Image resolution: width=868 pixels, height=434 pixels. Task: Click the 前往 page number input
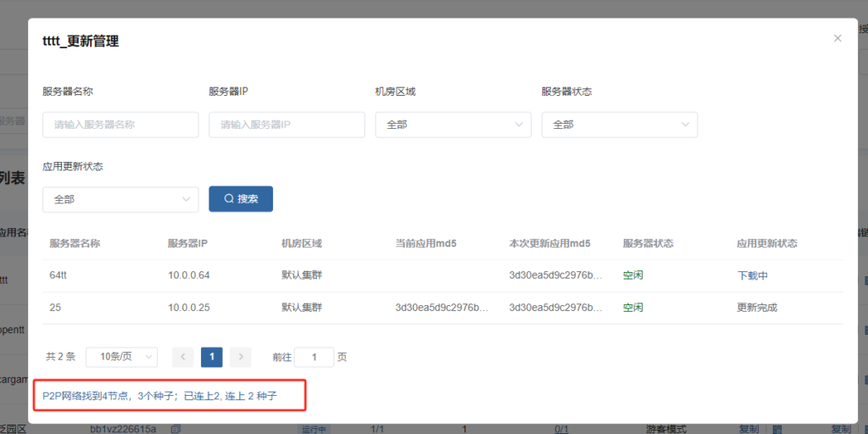pos(314,357)
